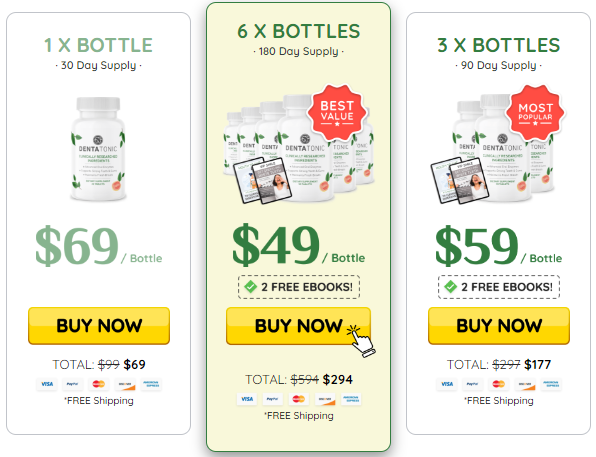Click the $49 per bottle price
This screenshot has height=457, width=596.
[x=298, y=245]
